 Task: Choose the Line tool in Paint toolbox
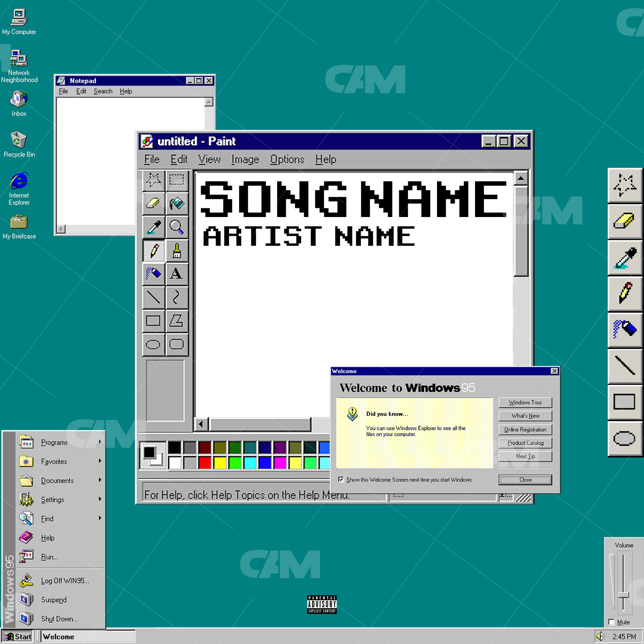[153, 297]
